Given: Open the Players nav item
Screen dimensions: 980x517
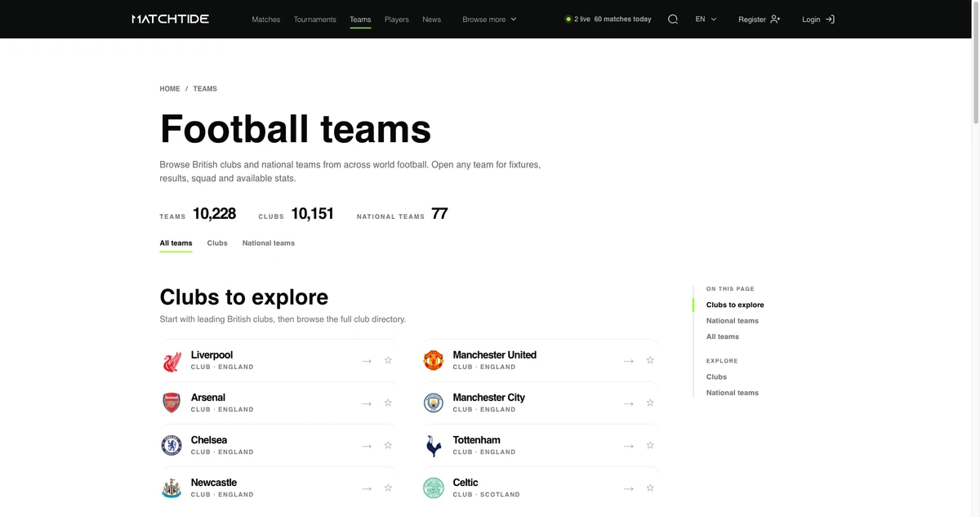Looking at the screenshot, I should (x=397, y=20).
